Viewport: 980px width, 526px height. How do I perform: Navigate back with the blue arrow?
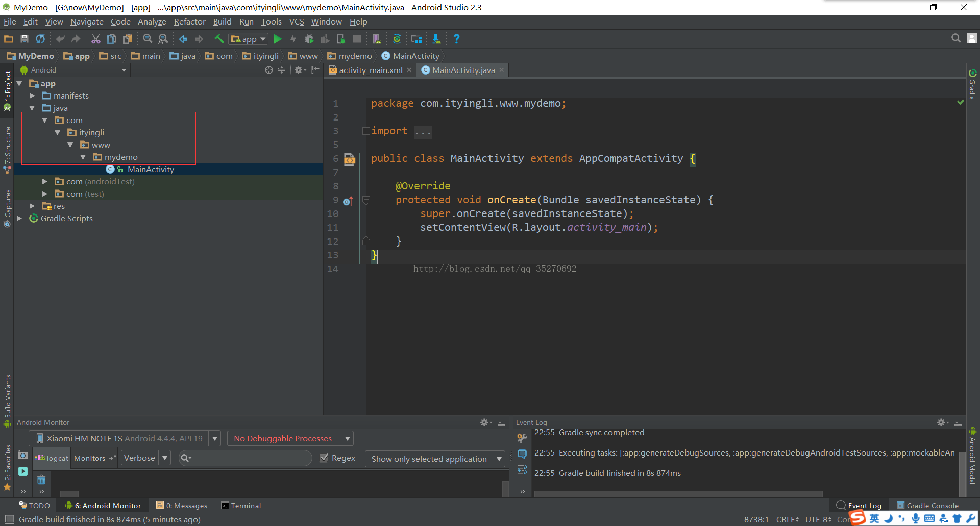[x=183, y=39]
